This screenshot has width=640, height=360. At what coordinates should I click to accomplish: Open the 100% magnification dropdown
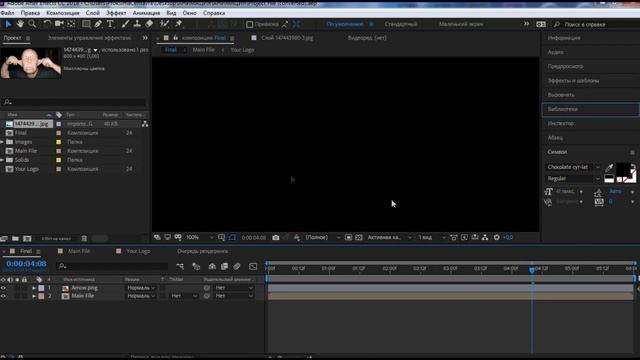click(200, 237)
